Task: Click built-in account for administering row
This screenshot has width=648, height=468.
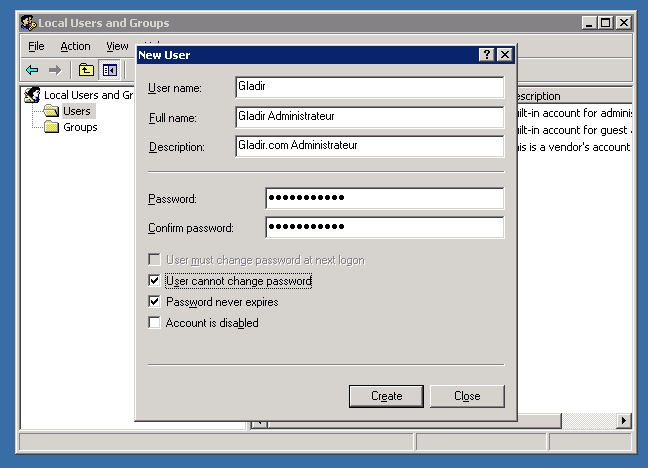Action: 574,113
